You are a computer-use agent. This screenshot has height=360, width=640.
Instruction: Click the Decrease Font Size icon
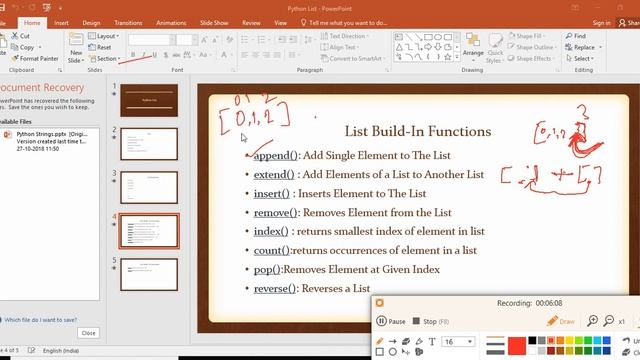215,40
